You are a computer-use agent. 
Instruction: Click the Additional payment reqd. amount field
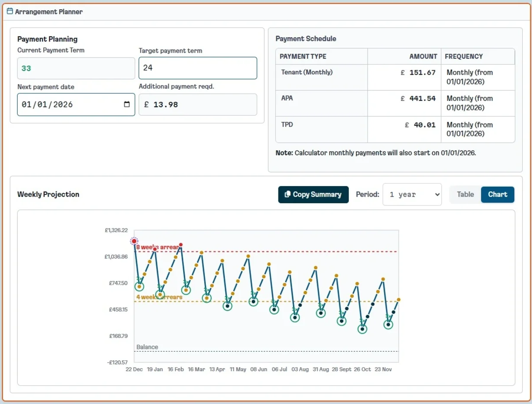coord(198,105)
